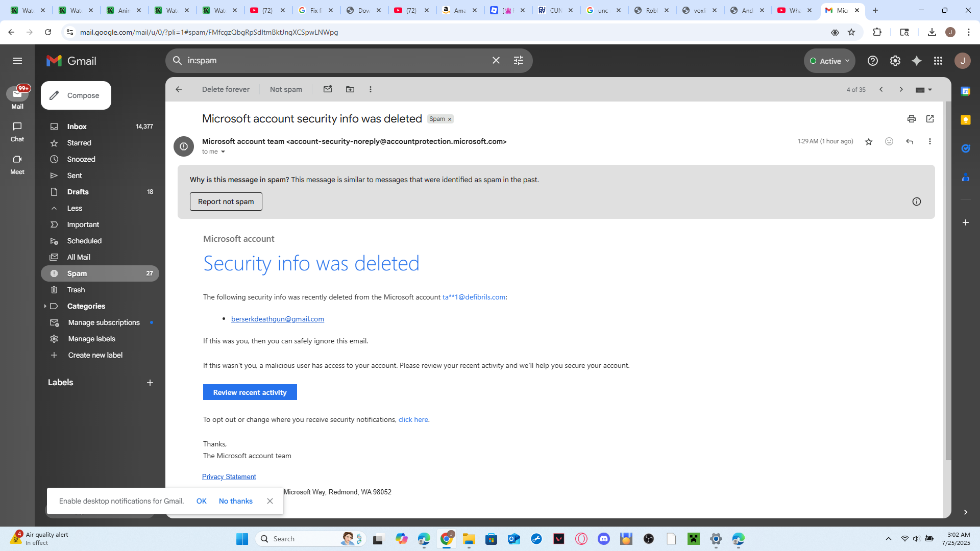Mark the email as unread via envelope icon
This screenshot has height=551, width=980.
[x=328, y=89]
